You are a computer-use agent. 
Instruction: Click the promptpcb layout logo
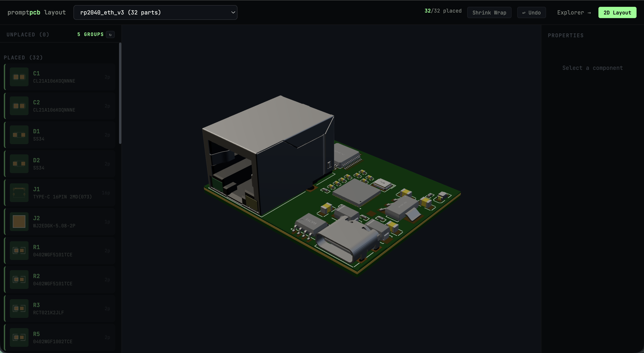pyautogui.click(x=36, y=13)
